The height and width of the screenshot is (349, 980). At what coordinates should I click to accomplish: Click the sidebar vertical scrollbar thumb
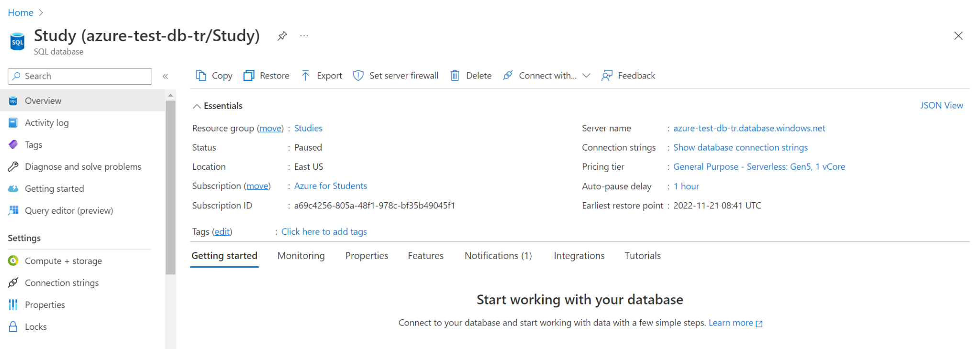point(170,187)
